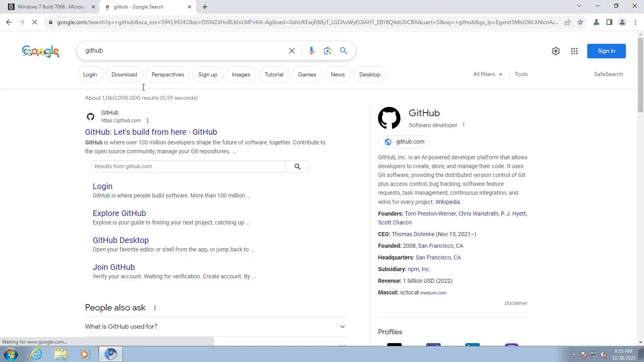This screenshot has height=362, width=644.
Task: Open Chrome Labs flask icon
Action: (x=597, y=23)
